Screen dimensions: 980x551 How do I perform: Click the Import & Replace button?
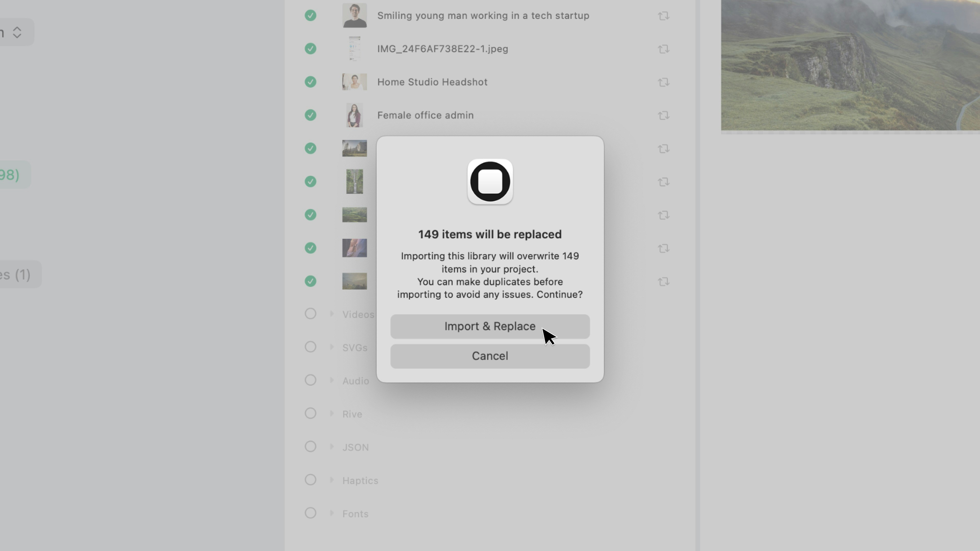click(490, 326)
